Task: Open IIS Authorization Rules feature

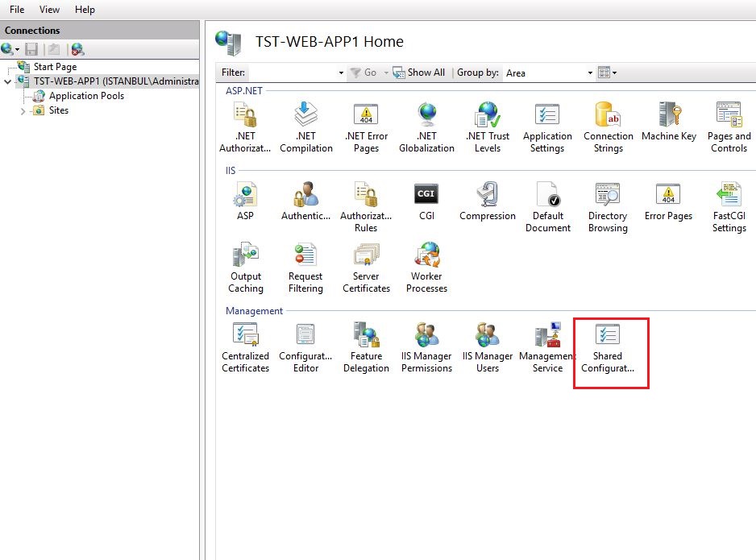Action: [366, 207]
